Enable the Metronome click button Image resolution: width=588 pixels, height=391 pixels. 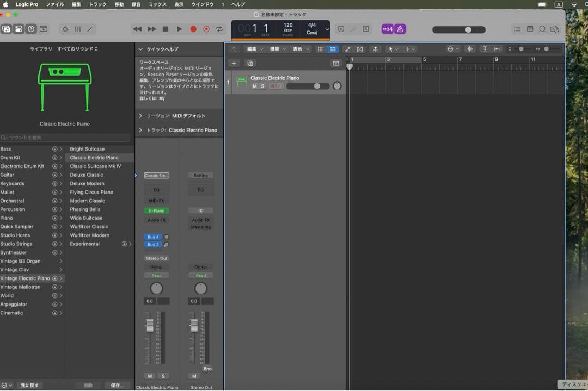(400, 29)
